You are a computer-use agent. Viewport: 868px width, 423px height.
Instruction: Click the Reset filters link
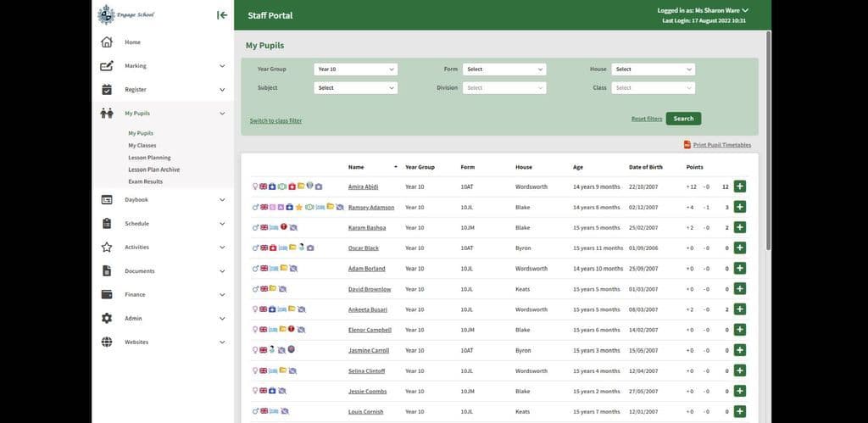pos(647,119)
